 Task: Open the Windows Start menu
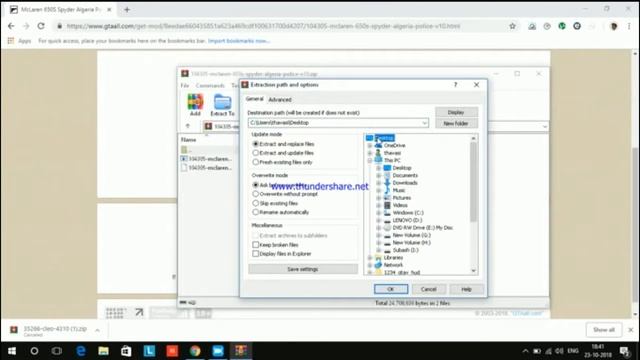[12, 351]
